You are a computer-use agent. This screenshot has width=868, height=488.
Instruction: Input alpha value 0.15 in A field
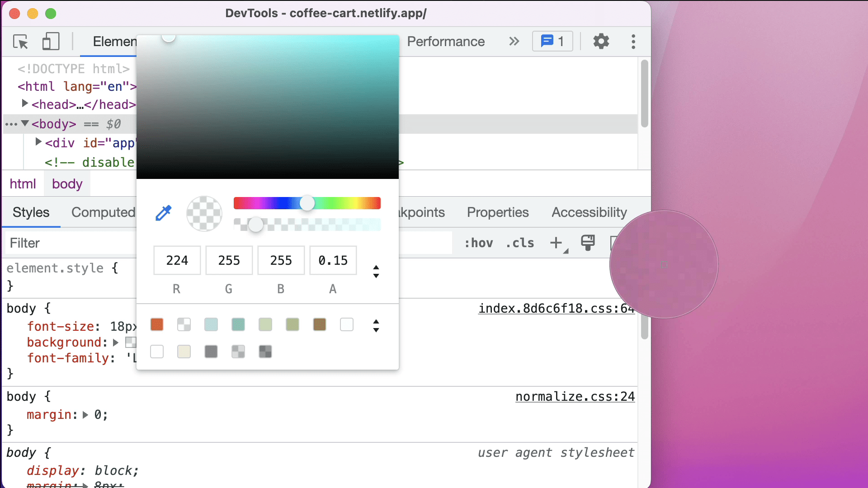[332, 260]
